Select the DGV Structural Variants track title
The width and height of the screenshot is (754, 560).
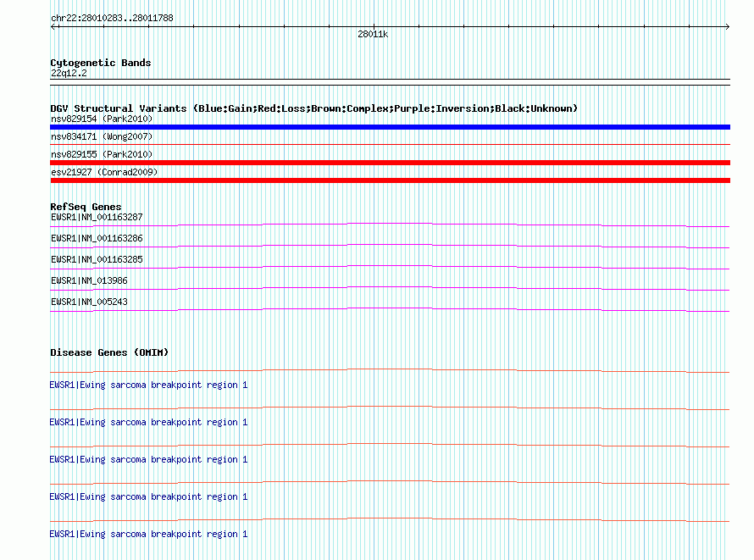313,108
